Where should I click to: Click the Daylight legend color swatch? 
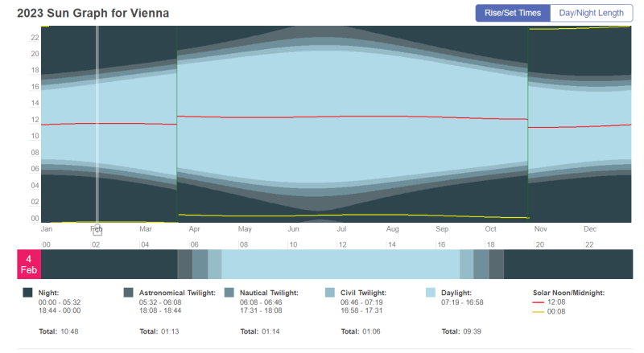click(x=431, y=293)
